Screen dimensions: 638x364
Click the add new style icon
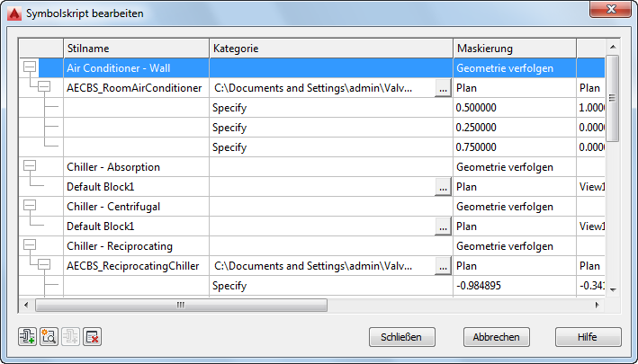pos(27,337)
